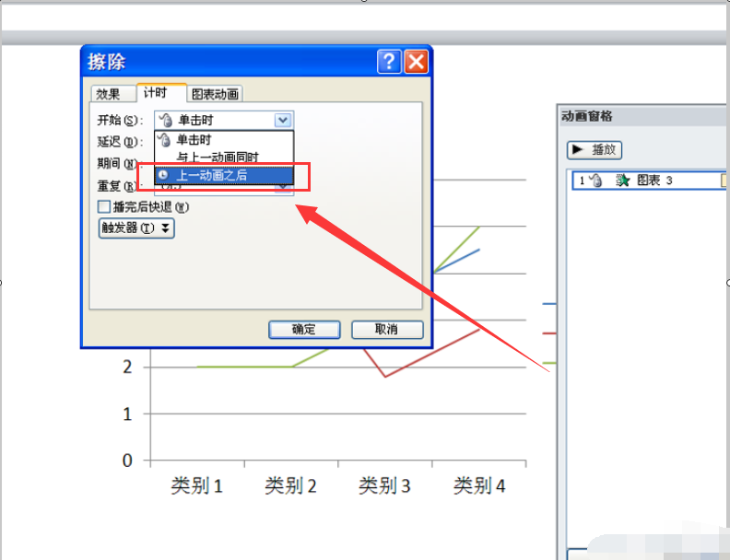This screenshot has width=730, height=560.
Task: Close the 擦除 dialog
Action: pos(417,62)
